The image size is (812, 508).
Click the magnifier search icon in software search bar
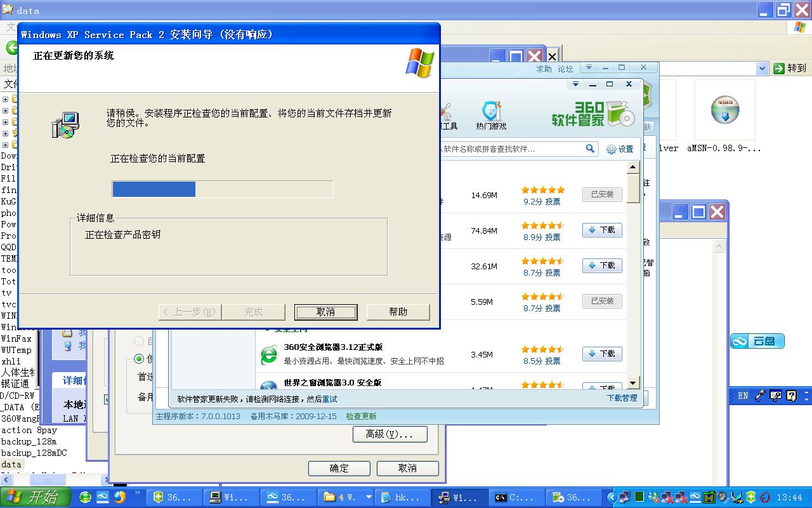click(590, 148)
